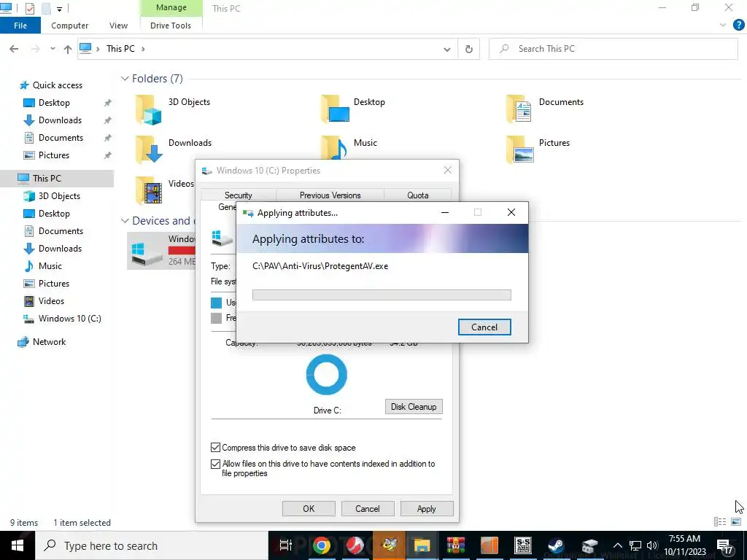The image size is (747, 560).
Task: Toggle Allow files on this drive indexed checkbox
Action: coord(215,464)
